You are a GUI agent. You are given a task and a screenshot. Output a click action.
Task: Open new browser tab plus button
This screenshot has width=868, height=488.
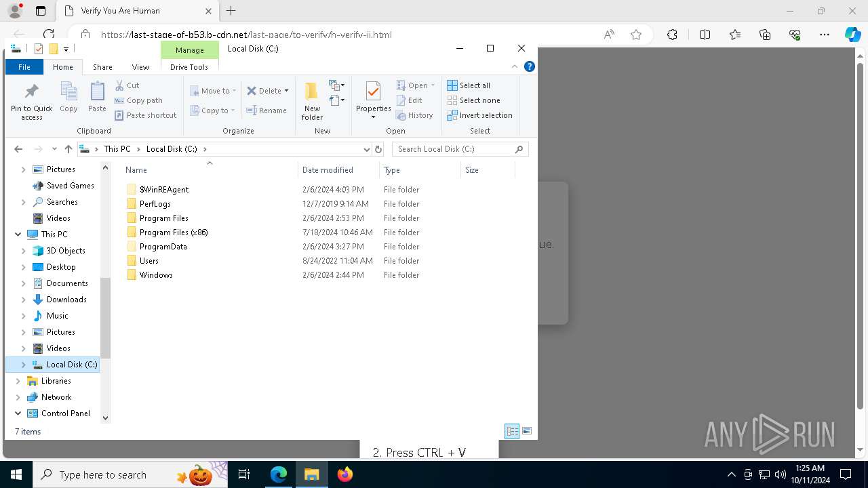point(231,11)
